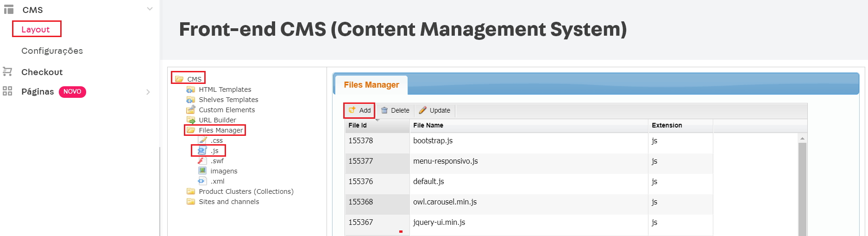Select the bootstrap.js file row
The image size is (868, 236).
(x=433, y=141)
